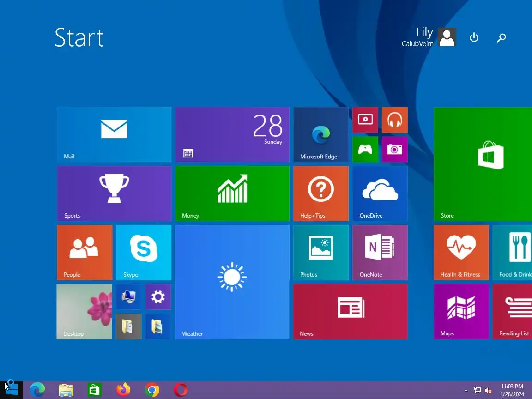Launch Opera from the taskbar

click(181, 390)
